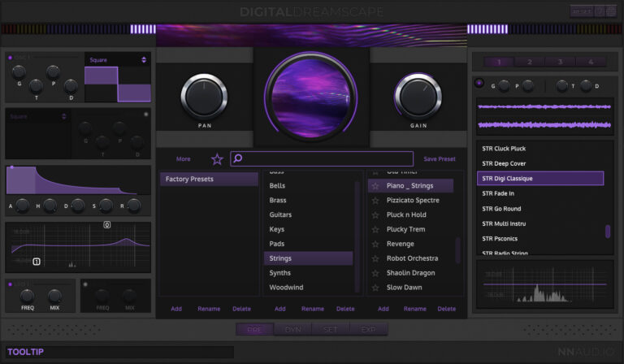Click the first LFO FREQ knob
This screenshot has height=364, width=624.
click(x=27, y=296)
